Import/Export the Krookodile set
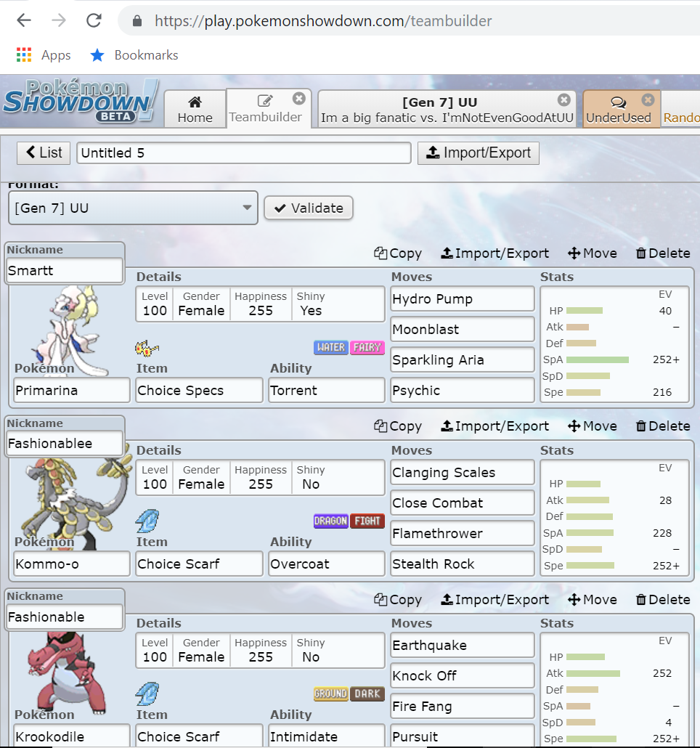Image resolution: width=700 pixels, height=748 pixels. [495, 600]
